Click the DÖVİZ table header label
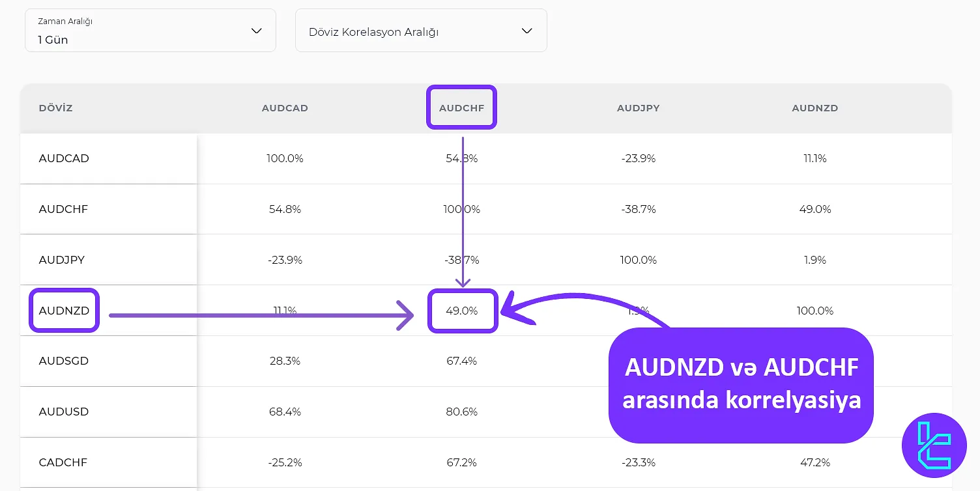Viewport: 980px width, 491px height. pyautogui.click(x=55, y=108)
